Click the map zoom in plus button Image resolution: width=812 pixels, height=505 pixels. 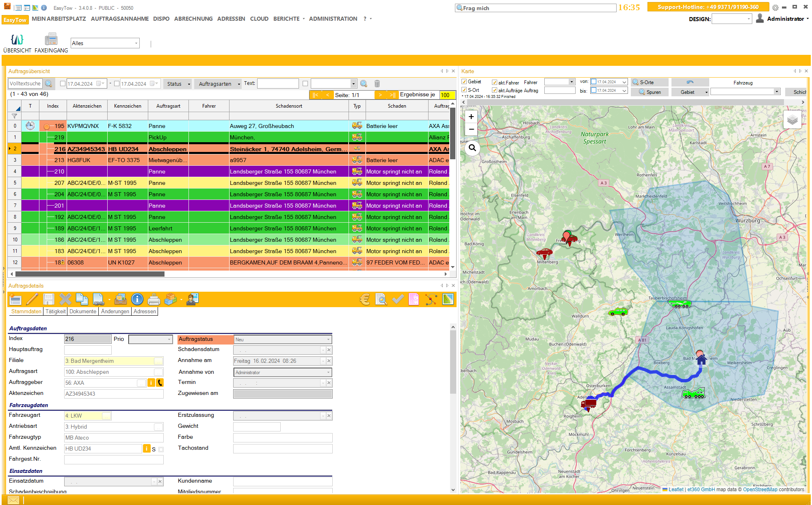(471, 117)
